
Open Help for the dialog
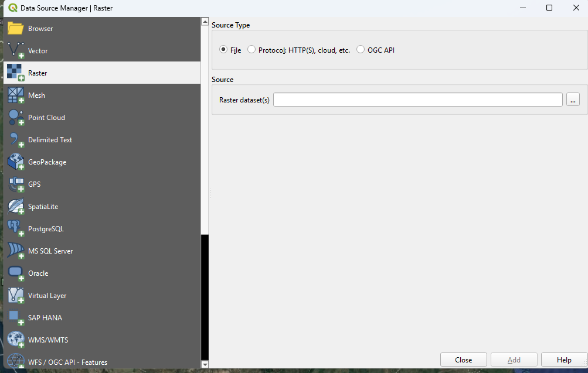point(564,360)
